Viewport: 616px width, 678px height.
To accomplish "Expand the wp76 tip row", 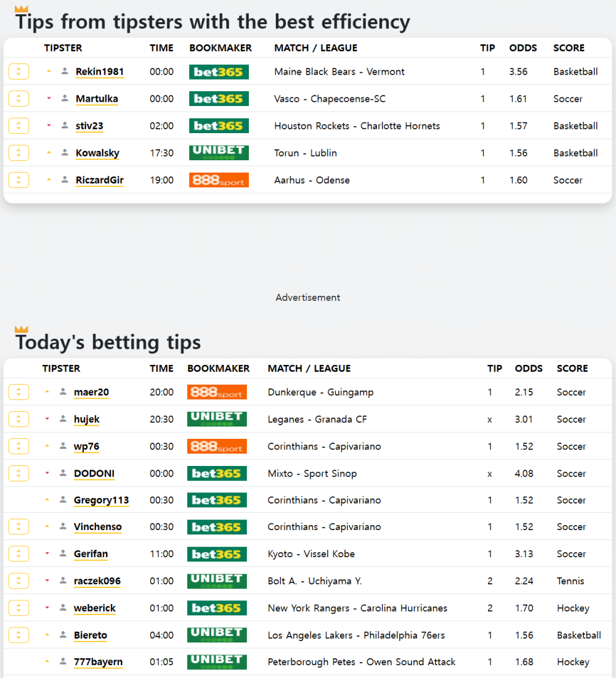I will (18, 447).
